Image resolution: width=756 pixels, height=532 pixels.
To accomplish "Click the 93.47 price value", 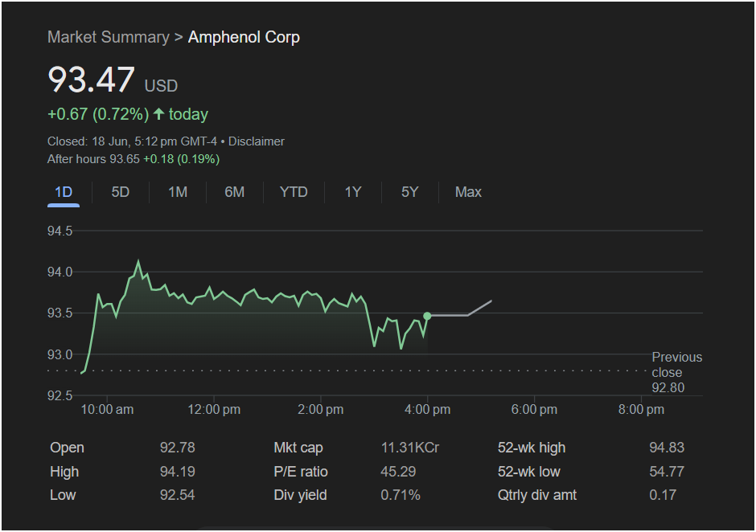I will point(91,80).
